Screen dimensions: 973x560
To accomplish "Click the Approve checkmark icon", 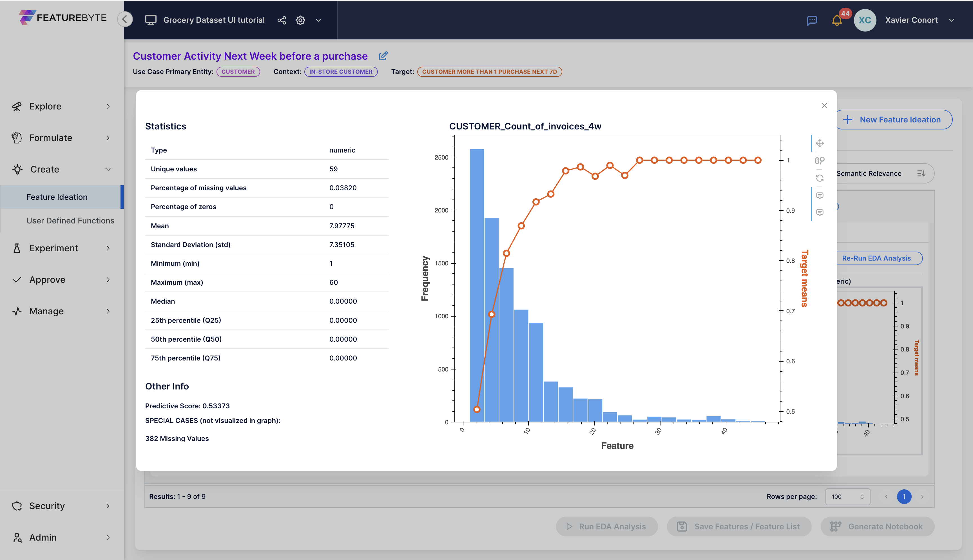I will click(x=17, y=280).
